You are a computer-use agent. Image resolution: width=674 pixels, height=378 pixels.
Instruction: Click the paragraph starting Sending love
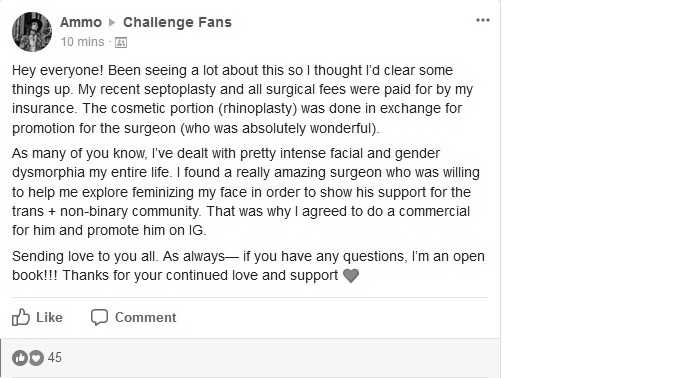[248, 265]
